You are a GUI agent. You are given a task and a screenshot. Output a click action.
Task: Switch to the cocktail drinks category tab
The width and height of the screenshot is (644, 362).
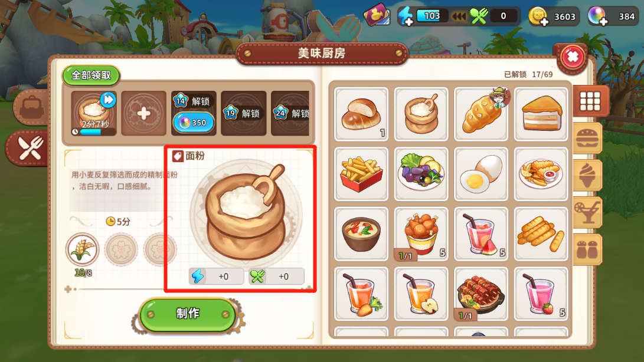(587, 212)
